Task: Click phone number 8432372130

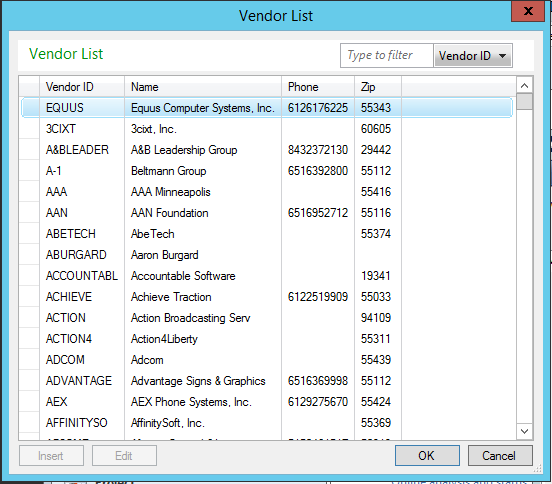Action: pos(318,150)
